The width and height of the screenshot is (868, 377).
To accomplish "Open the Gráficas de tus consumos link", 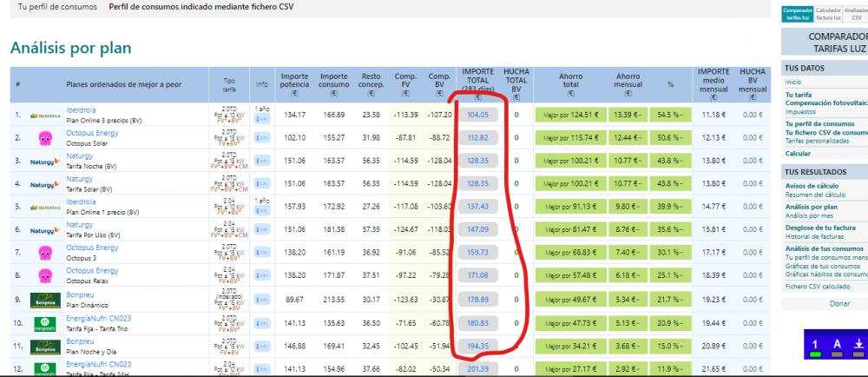I will pos(823,267).
